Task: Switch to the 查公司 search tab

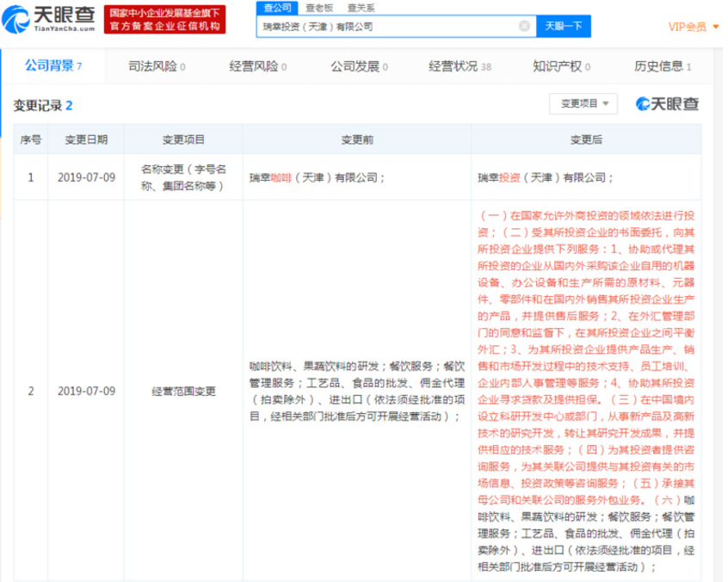Action: 277,8
